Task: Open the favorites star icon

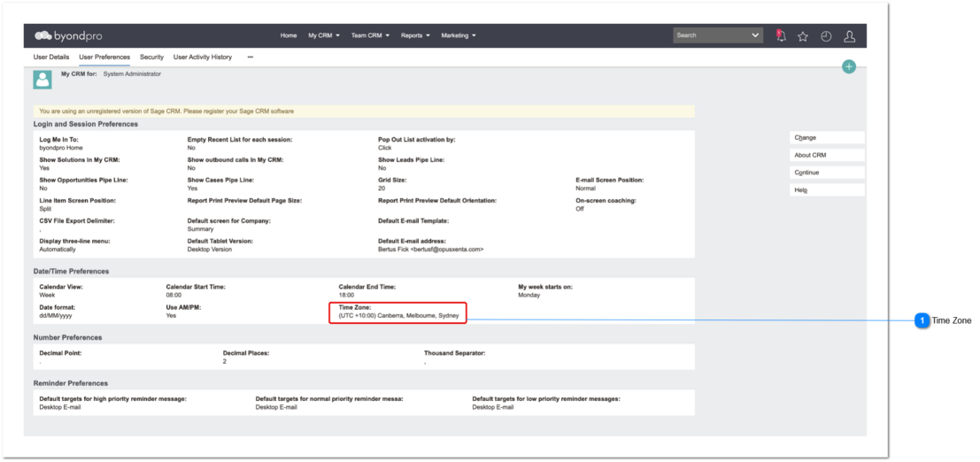Action: coord(803,36)
